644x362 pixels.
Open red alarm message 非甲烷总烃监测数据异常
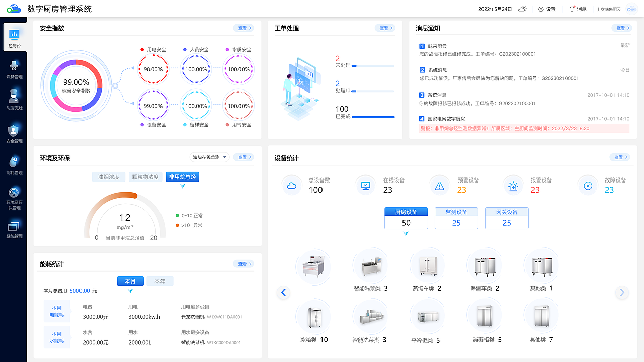pyautogui.click(x=524, y=129)
